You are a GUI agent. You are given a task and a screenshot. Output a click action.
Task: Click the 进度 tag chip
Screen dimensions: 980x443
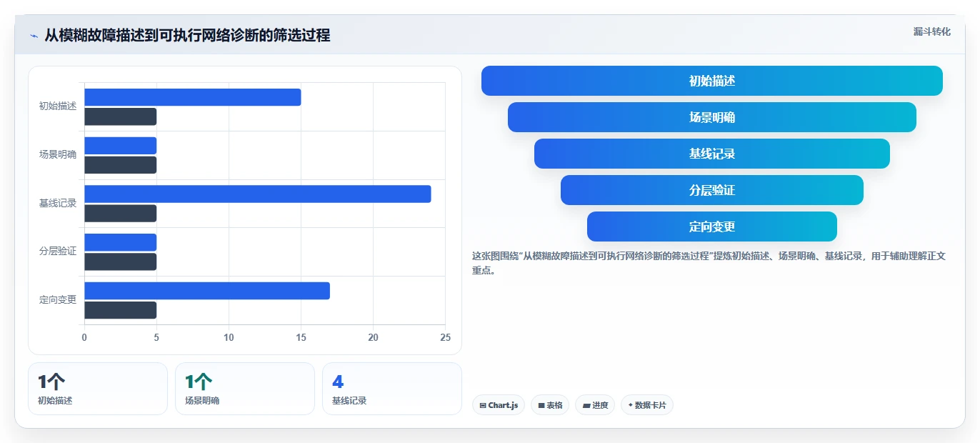pos(595,405)
